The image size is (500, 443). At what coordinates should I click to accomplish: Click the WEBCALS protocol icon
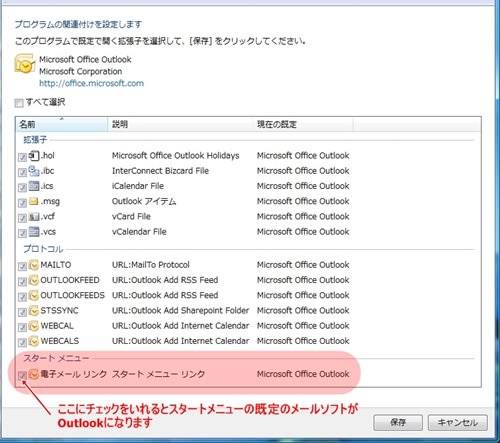pyautogui.click(x=34, y=341)
